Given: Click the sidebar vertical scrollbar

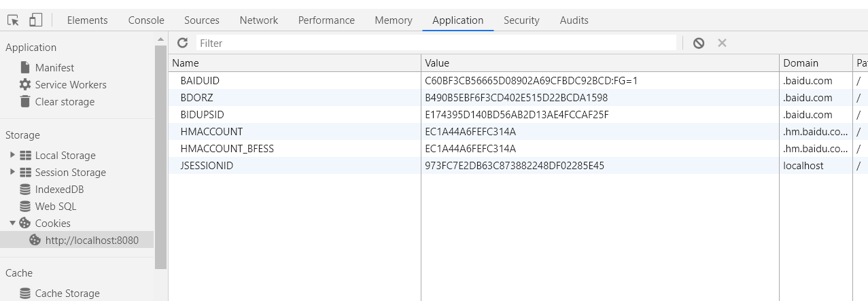Looking at the screenshot, I should [160, 156].
